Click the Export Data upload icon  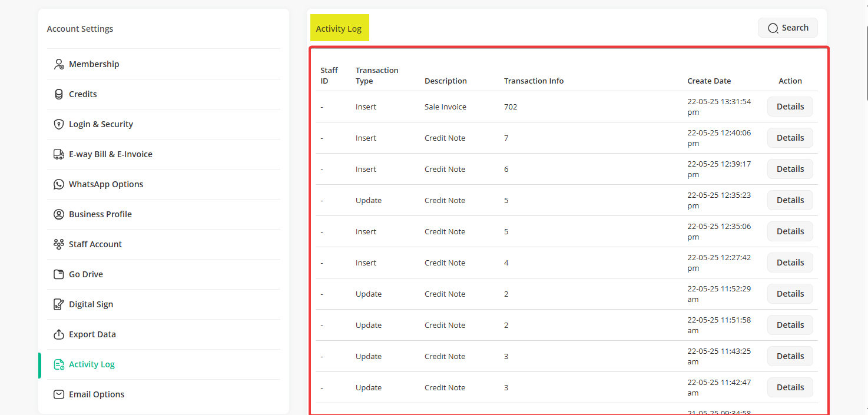point(59,334)
